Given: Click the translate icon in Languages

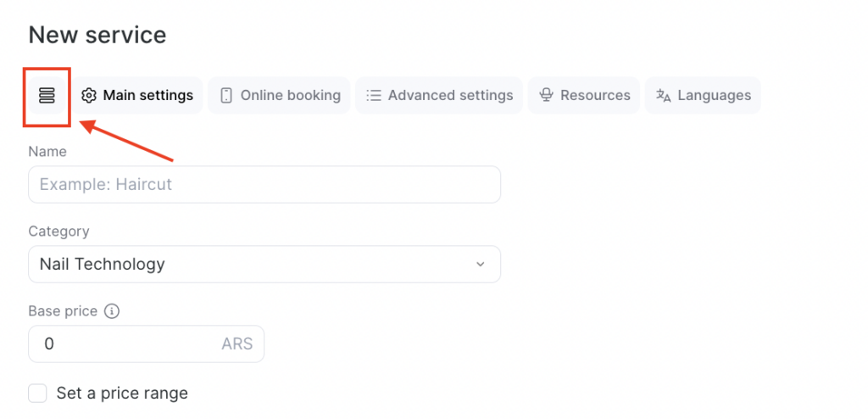Looking at the screenshot, I should click(664, 96).
